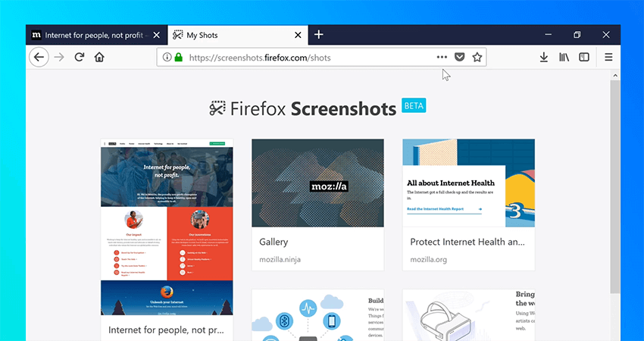644x341 pixels.
Task: Open Downloads panel arrow icon
Action: click(x=544, y=58)
